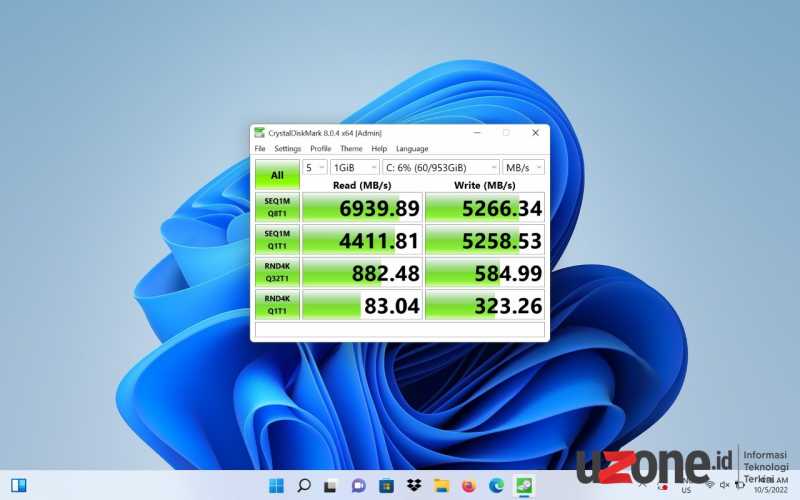This screenshot has height=500, width=800.
Task: Launch Dropbox from the taskbar
Action: 414,485
